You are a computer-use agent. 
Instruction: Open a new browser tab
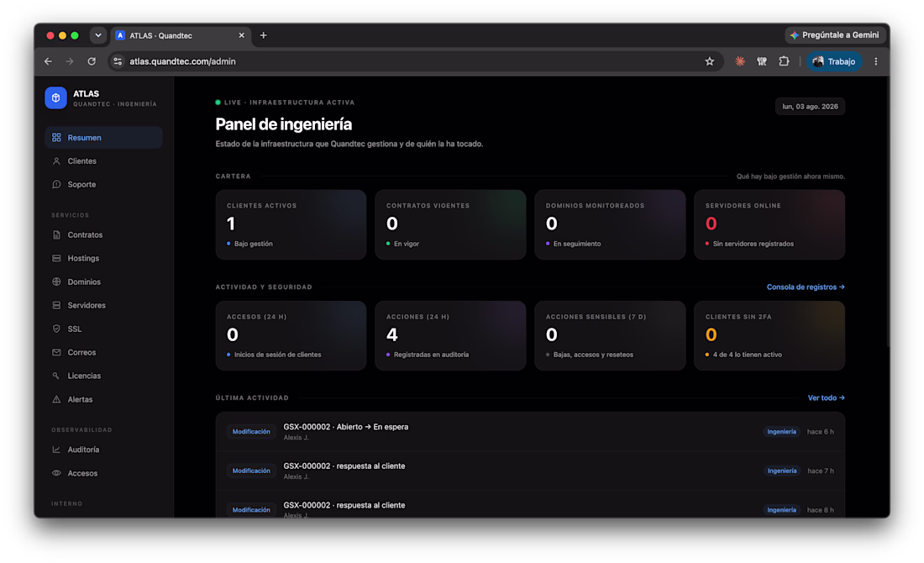pyautogui.click(x=264, y=35)
